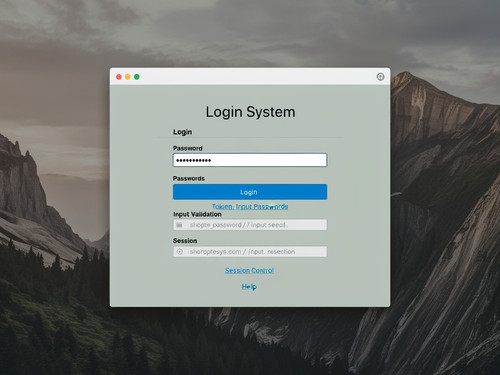Click the Passwords label above the button
Viewport: 500px width, 375px height.
189,178
